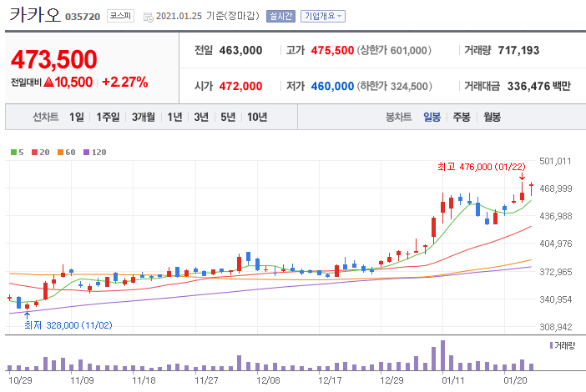The image size is (586, 392).
Task: Click the 12/08 date axis label
Action: coord(268,380)
